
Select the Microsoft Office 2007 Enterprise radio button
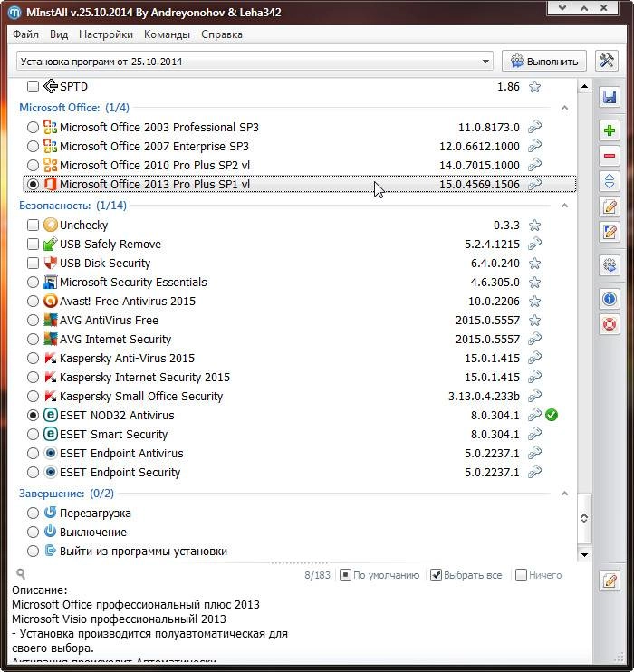[33, 146]
